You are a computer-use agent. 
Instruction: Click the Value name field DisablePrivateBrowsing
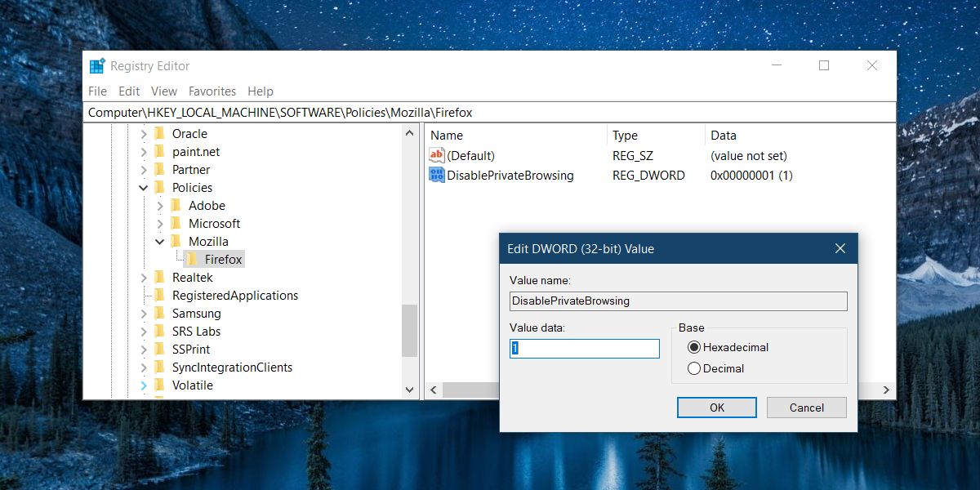tap(679, 301)
